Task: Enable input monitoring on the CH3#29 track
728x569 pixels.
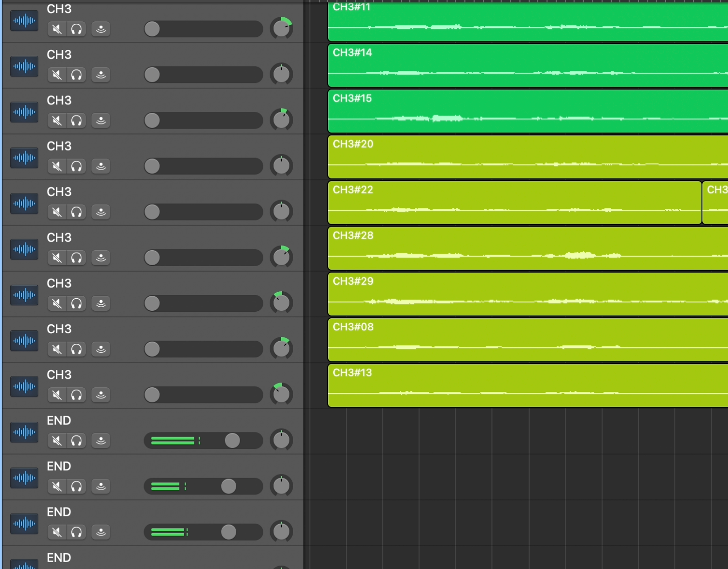Action: (101, 303)
